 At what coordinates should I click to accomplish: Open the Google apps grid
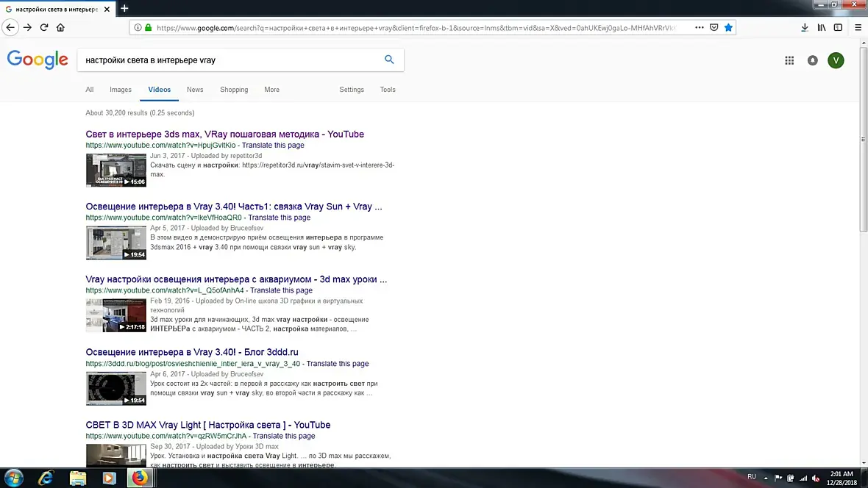click(x=789, y=60)
